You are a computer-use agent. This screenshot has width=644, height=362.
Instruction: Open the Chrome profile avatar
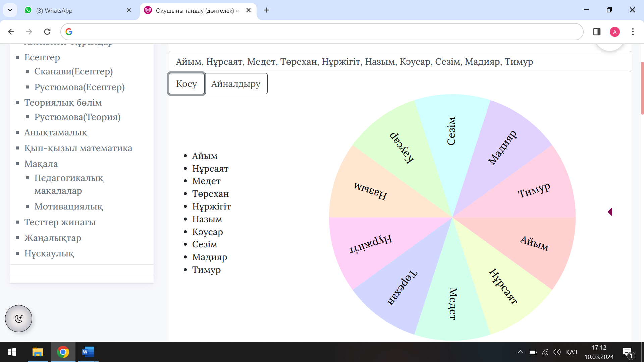tap(614, 32)
